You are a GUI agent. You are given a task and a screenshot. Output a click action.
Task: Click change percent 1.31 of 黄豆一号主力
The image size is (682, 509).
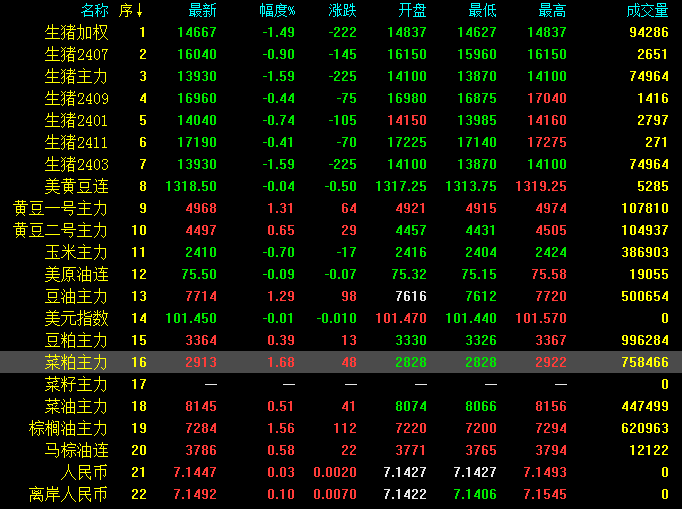[281, 208]
